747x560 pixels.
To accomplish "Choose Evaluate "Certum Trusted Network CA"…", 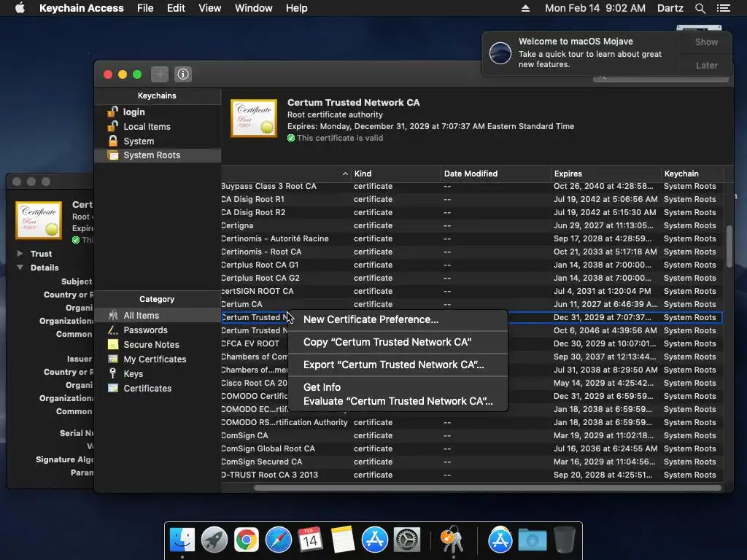I will (398, 401).
